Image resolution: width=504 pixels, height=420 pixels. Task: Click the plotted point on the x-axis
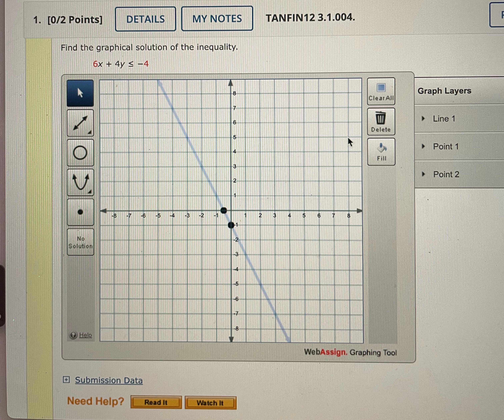point(223,210)
